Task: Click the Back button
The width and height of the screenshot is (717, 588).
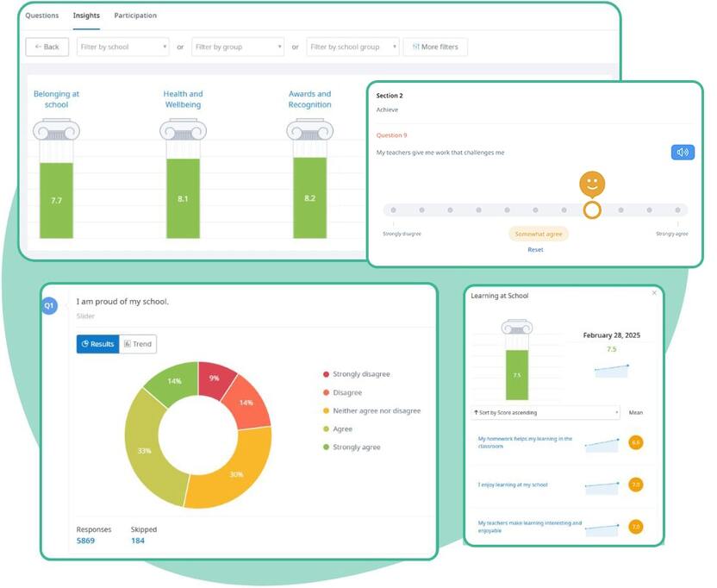Action: point(47,47)
